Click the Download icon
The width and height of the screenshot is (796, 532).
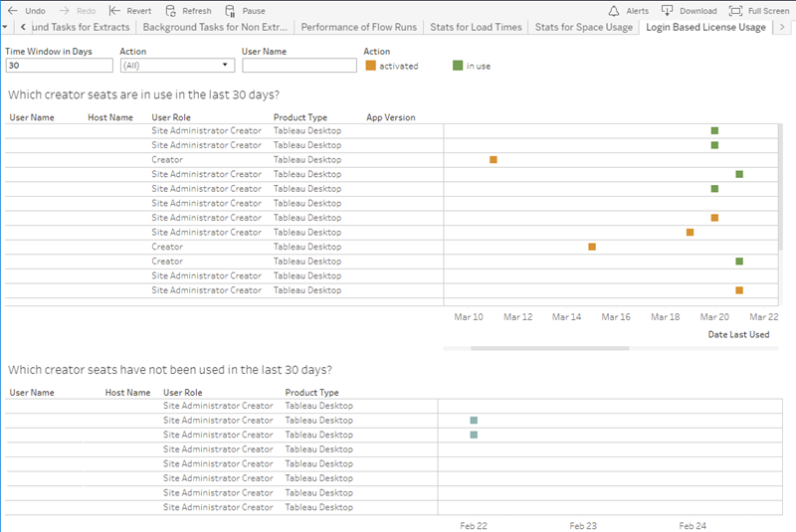667,10
